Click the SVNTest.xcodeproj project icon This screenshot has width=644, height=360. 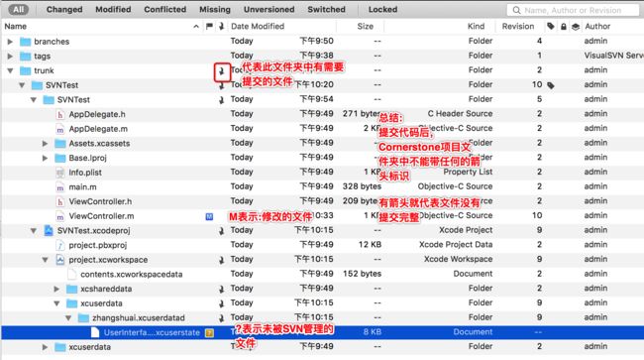pyautogui.click(x=49, y=230)
